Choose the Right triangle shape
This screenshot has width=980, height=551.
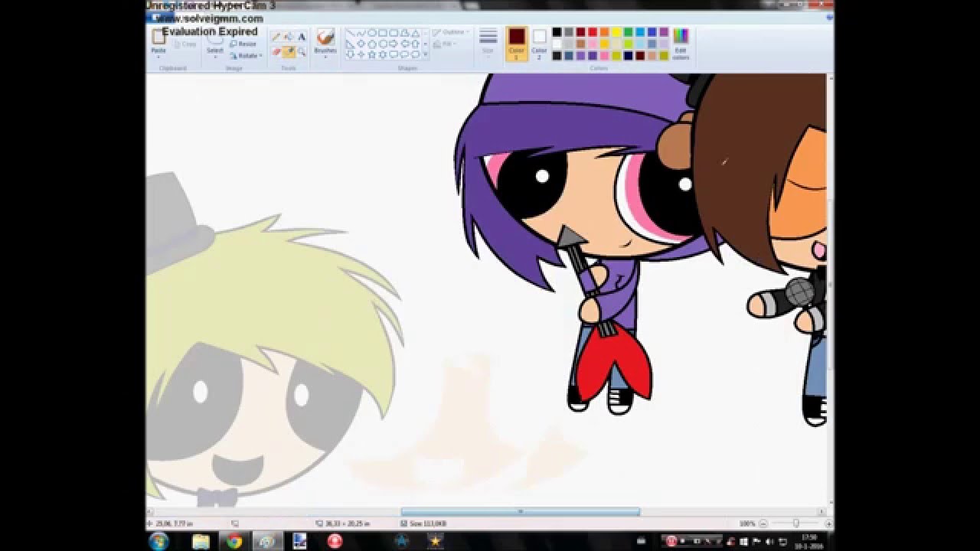coord(351,44)
